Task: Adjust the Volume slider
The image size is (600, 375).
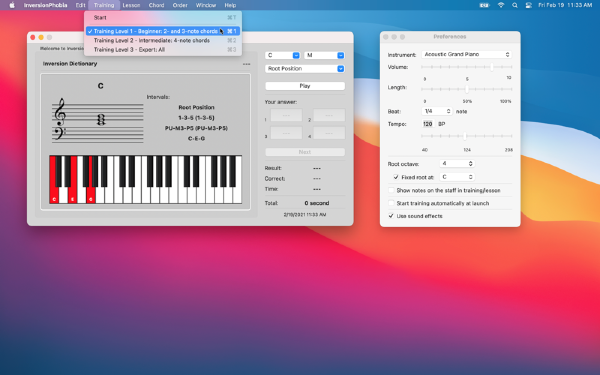Action: pos(466,67)
